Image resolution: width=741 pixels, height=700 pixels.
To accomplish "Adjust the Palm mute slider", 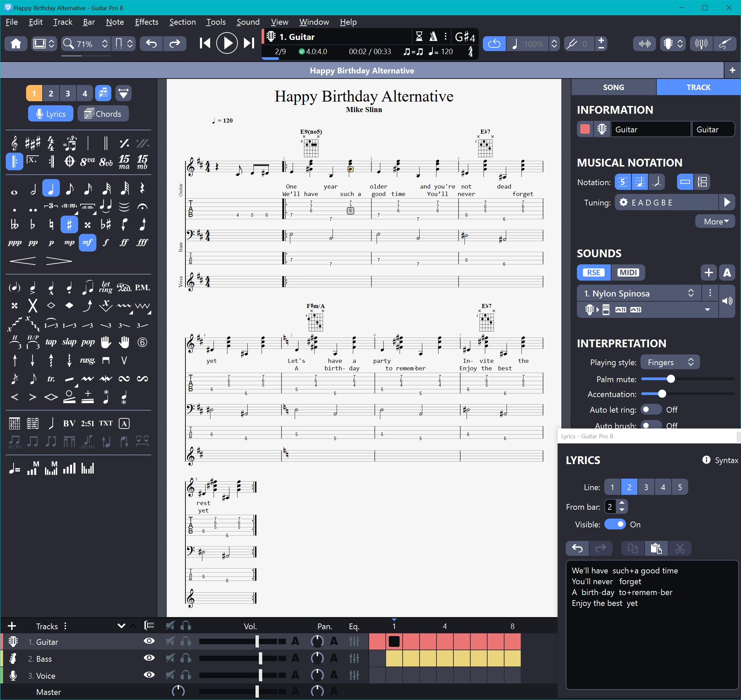I will tap(670, 379).
